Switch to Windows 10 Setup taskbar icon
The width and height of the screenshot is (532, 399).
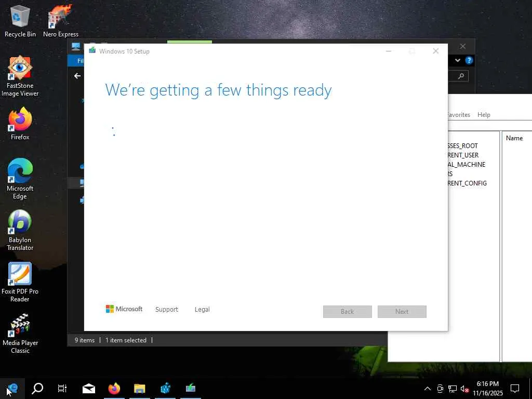191,389
